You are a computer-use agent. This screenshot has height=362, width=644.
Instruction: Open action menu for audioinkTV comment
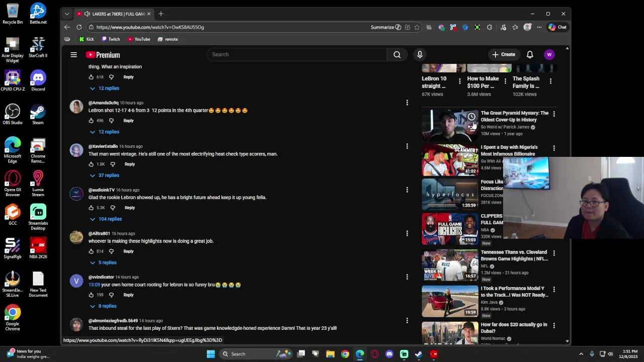[x=407, y=190]
